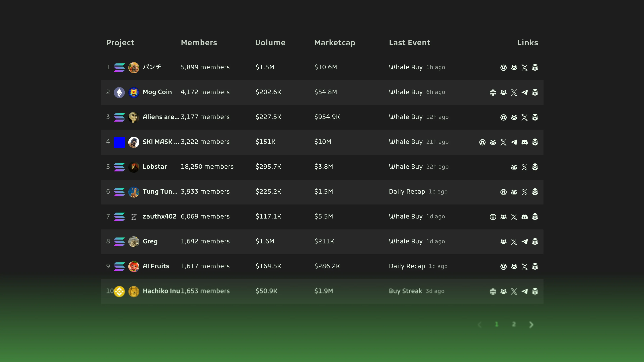Click the eagle icon in Hachiko Inu's links
This screenshot has height=362, width=644.
535,292
